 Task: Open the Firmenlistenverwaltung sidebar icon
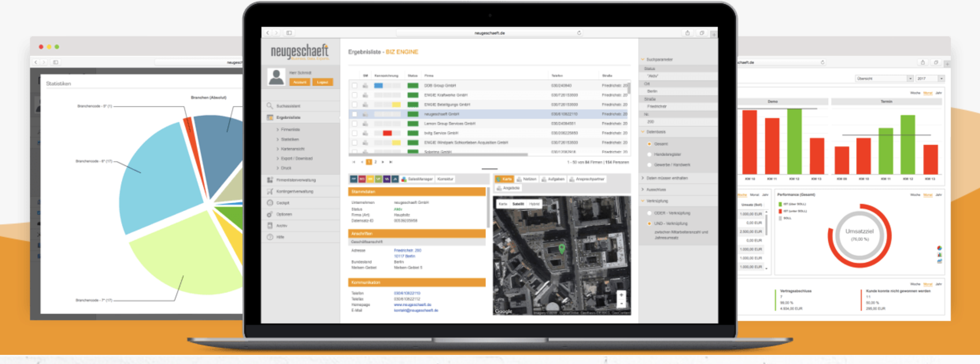[270, 180]
